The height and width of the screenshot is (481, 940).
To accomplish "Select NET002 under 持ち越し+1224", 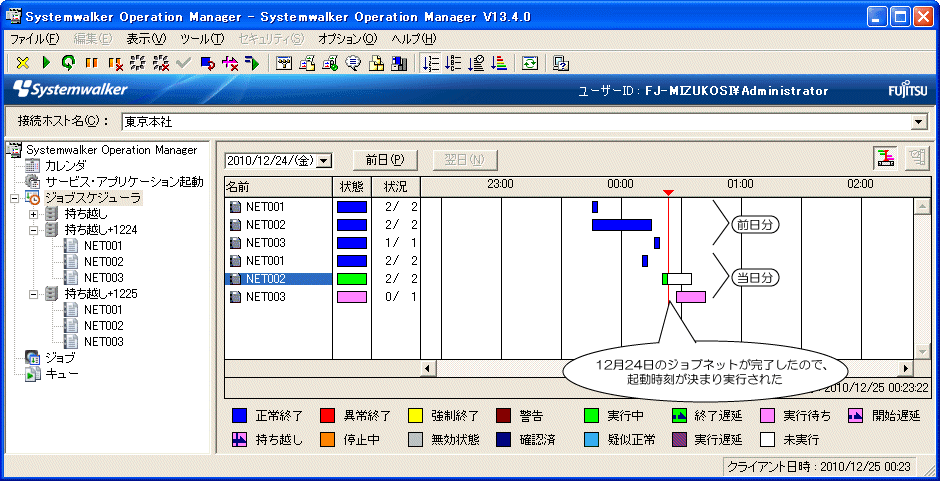I will [104, 261].
